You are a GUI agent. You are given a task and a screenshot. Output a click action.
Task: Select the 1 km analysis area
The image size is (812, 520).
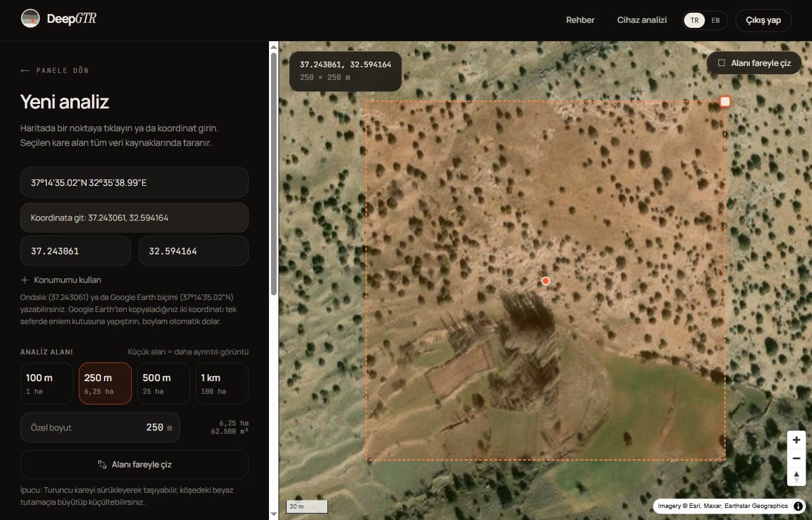coord(222,383)
